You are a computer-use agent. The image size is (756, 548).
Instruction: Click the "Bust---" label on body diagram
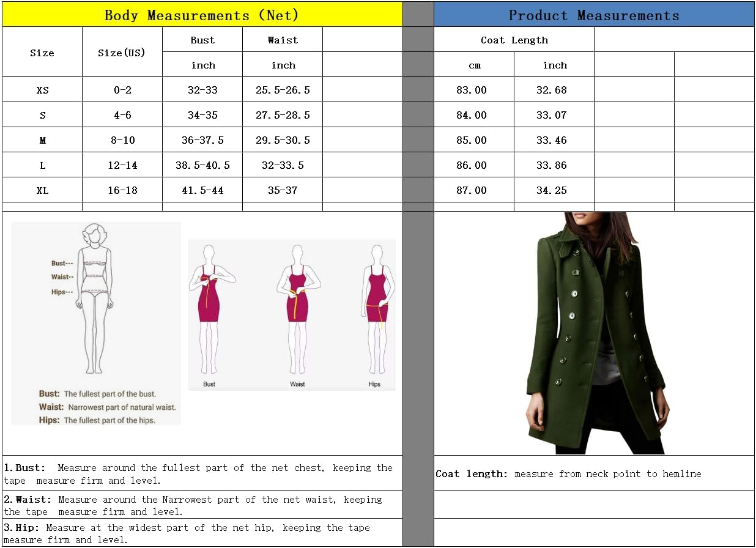pos(62,263)
